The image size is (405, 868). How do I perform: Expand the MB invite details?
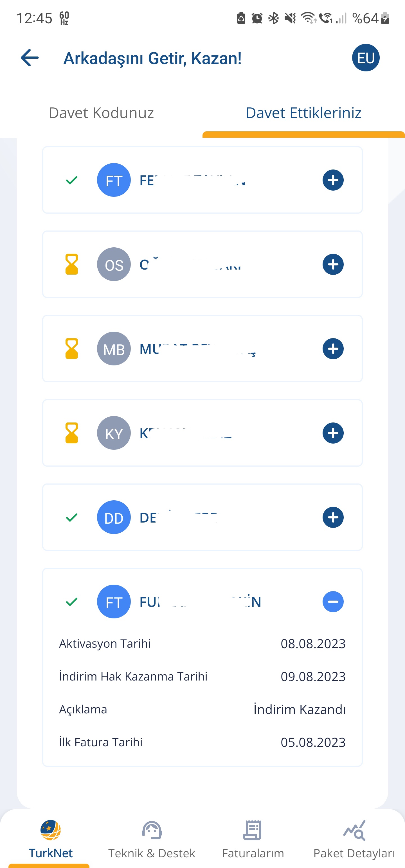[333, 349]
